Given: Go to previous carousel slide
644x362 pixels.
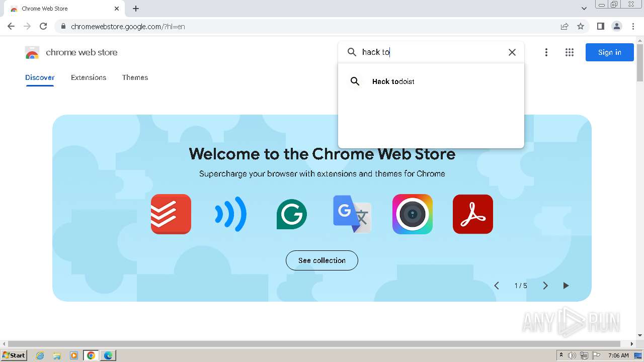Looking at the screenshot, I should click(x=497, y=286).
